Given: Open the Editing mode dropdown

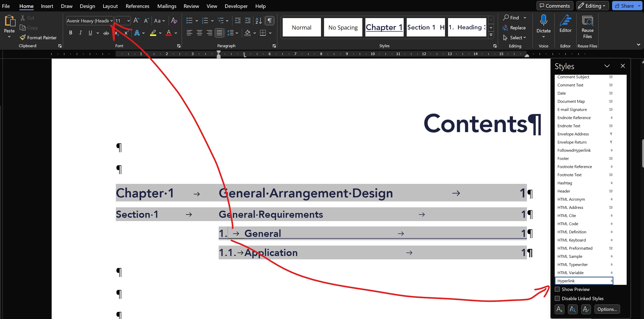Looking at the screenshot, I should (x=592, y=6).
